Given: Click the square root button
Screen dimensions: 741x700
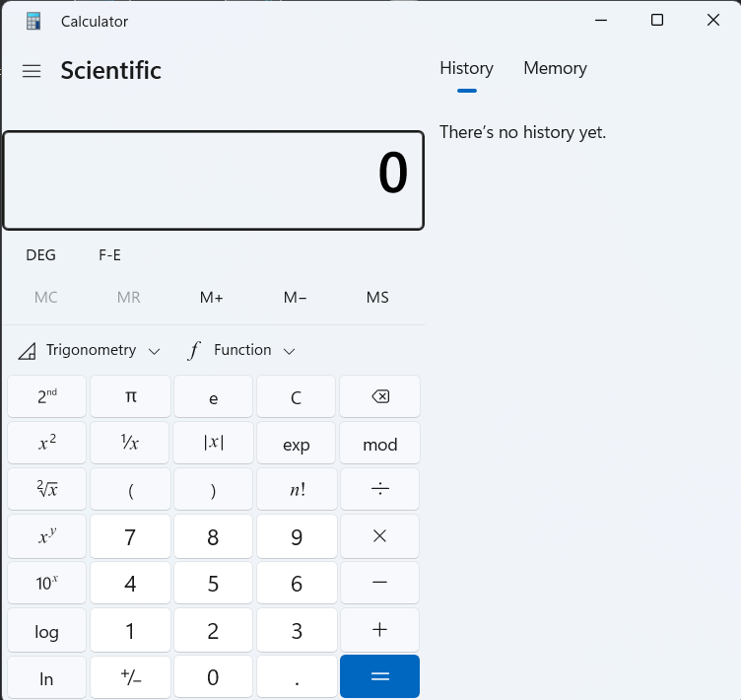Looking at the screenshot, I should (47, 490).
